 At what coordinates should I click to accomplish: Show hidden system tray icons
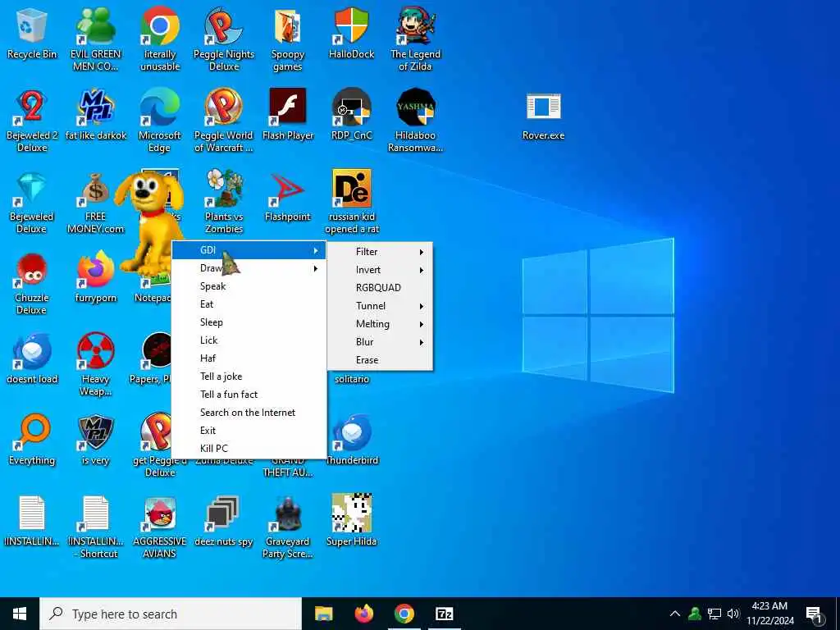pyautogui.click(x=675, y=614)
